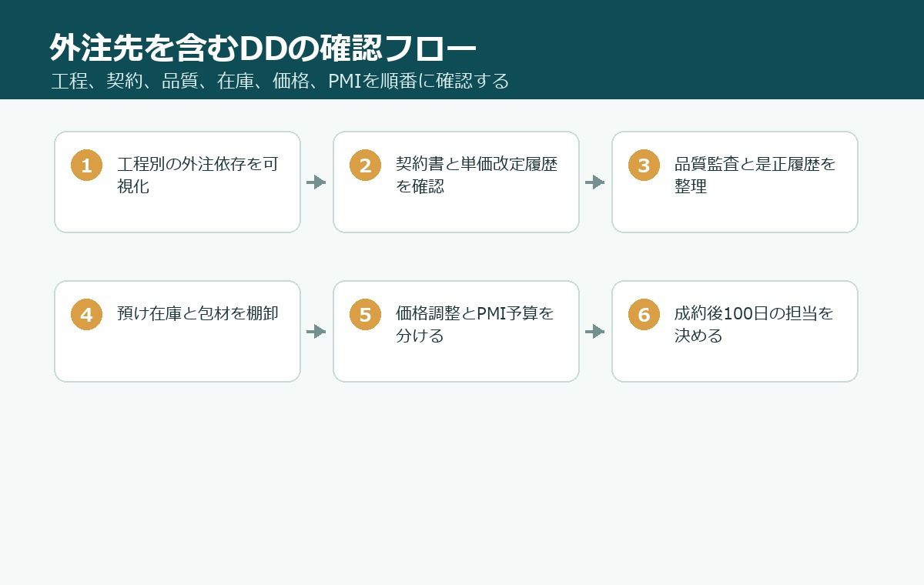Select the step 1 card 工程別の外注依存を可視化
This screenshot has width=924, height=585.
177,182
